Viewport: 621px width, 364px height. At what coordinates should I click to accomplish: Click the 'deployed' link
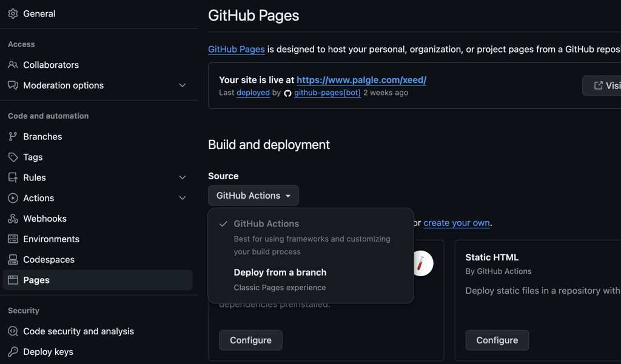point(253,93)
